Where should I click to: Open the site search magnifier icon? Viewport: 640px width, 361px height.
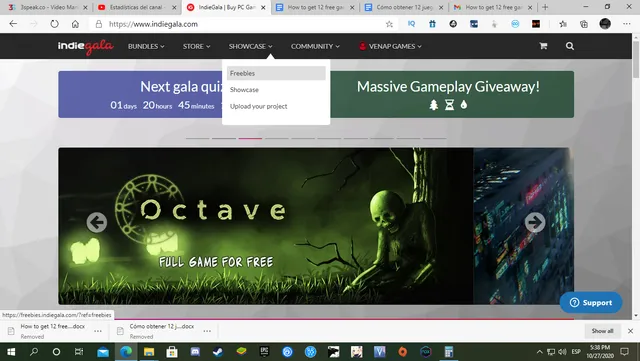(x=570, y=46)
